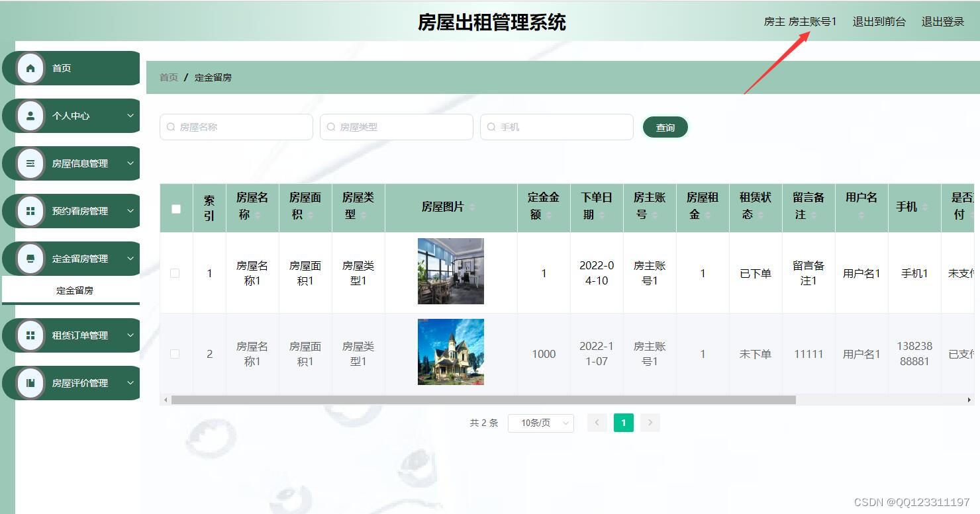Image resolution: width=980 pixels, height=514 pixels.
Task: Click the 已下单 status cell
Action: pos(756,273)
